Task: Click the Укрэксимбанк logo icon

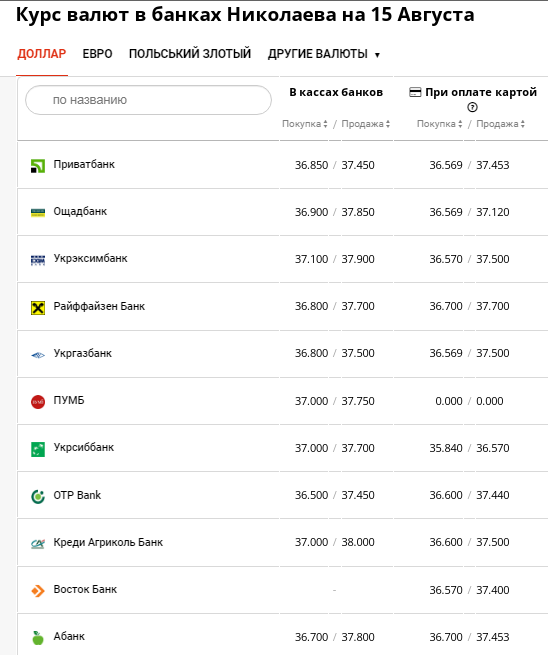Action: (38, 260)
